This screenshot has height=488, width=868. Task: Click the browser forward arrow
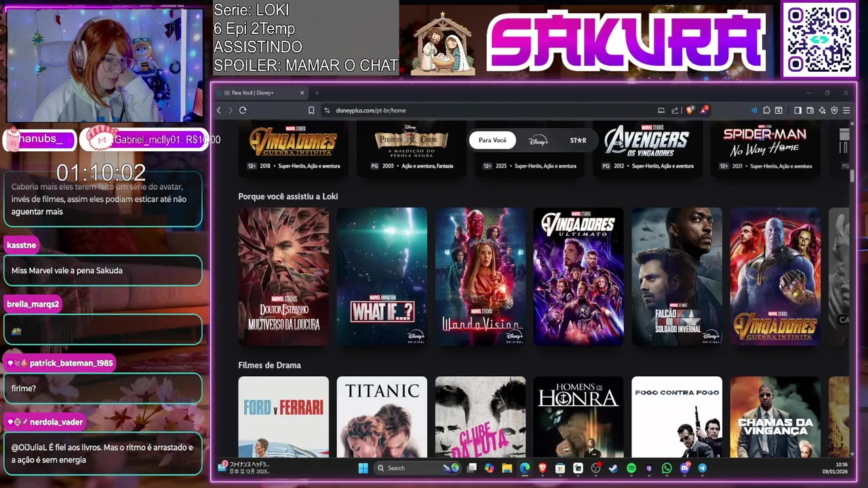[x=231, y=110]
